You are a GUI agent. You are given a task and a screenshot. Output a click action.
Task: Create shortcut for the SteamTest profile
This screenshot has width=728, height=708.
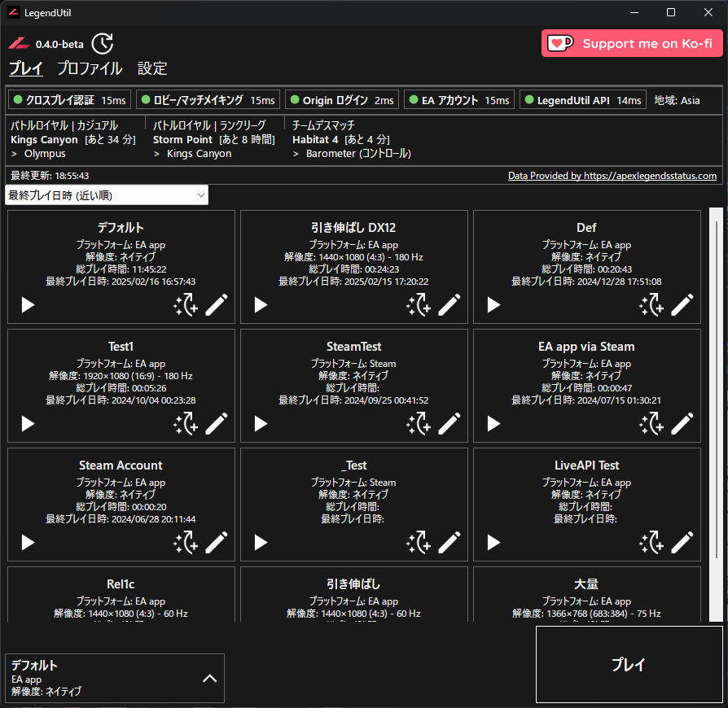click(x=419, y=424)
